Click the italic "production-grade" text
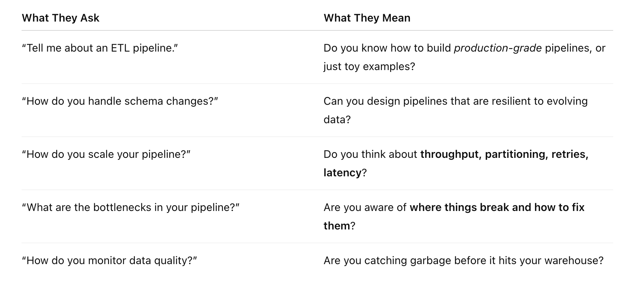The image size is (644, 308). [498, 48]
